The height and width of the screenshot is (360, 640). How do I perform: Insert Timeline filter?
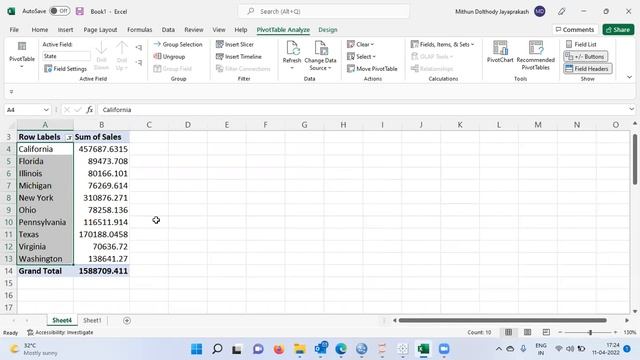point(239,56)
